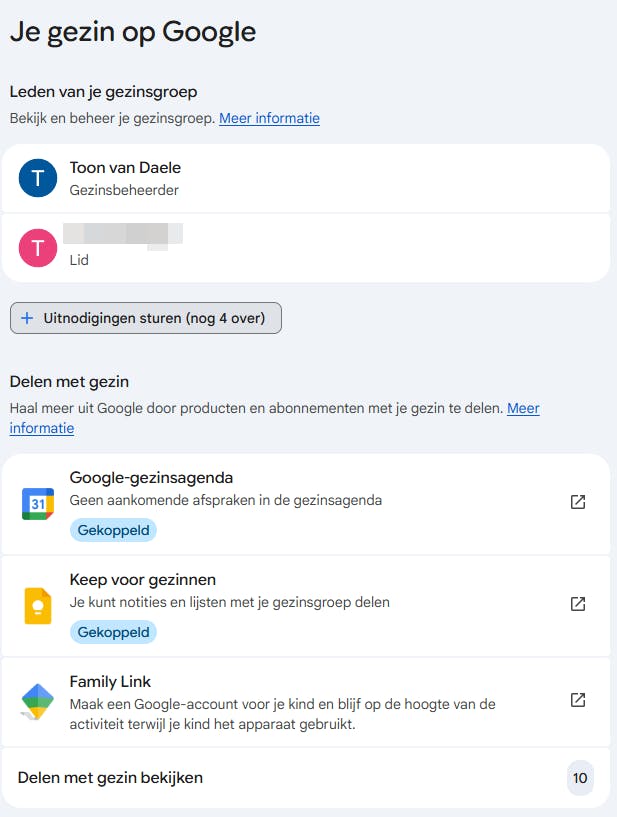Click the 10 count badge

pyautogui.click(x=580, y=777)
